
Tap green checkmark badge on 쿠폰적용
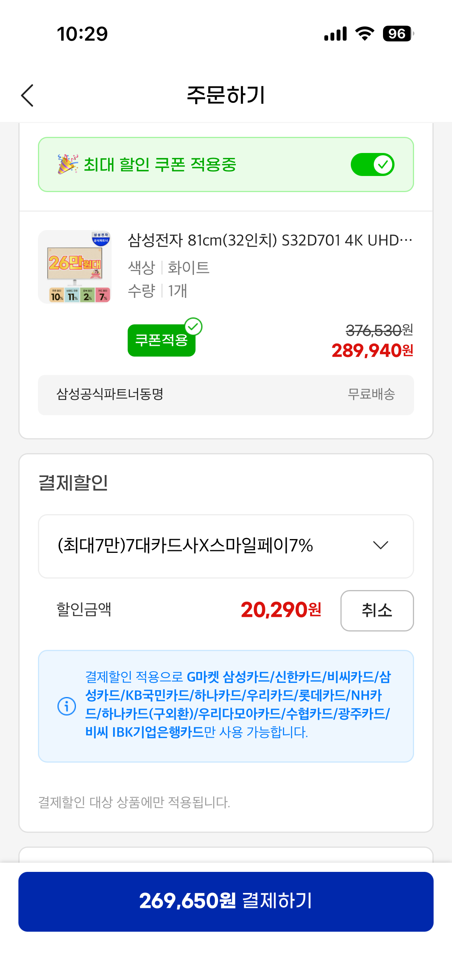pyautogui.click(x=194, y=327)
